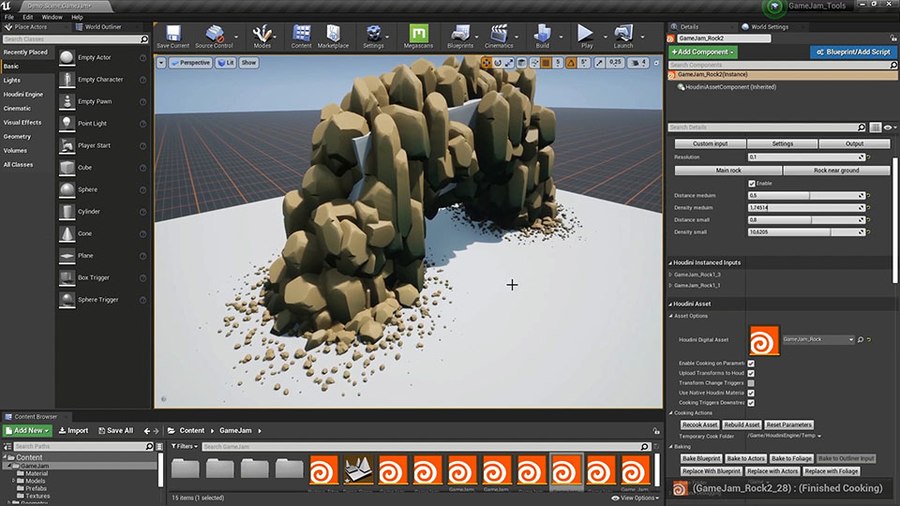Open the Filters dropdown in Content Browser

[184, 446]
